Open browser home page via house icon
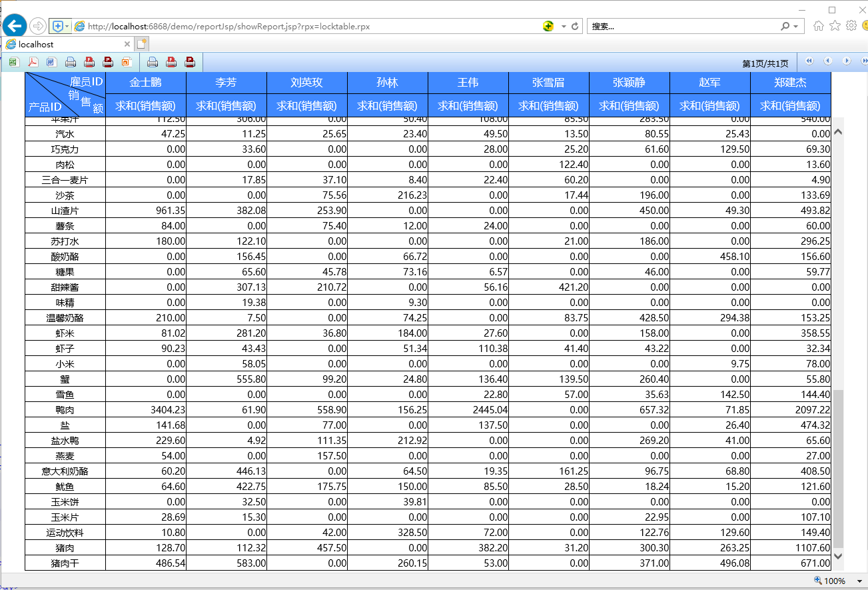The height and width of the screenshot is (590, 868). tap(819, 26)
